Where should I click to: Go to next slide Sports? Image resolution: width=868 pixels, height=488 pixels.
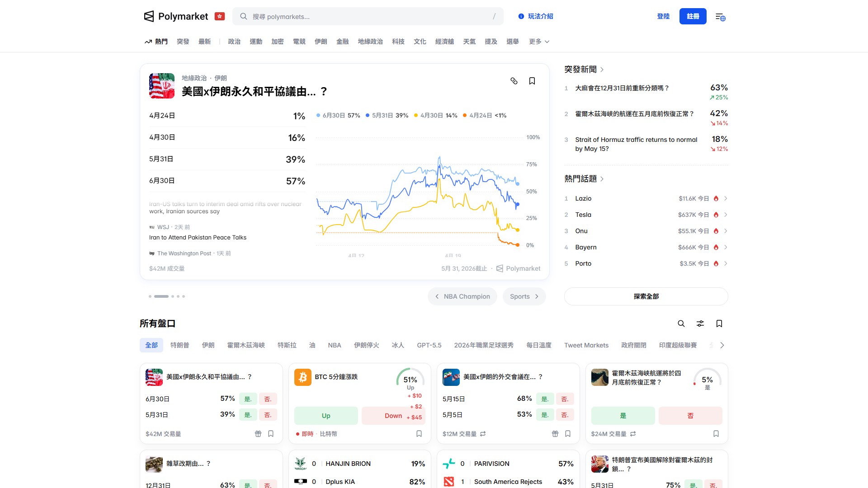click(x=524, y=296)
